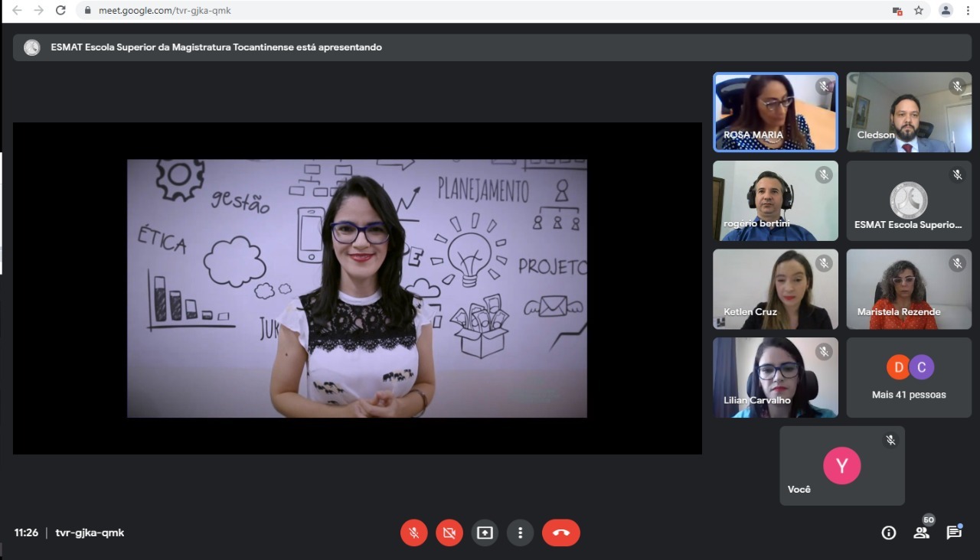Open the Chrome profile avatar icon
The height and width of the screenshot is (560, 980).
click(946, 11)
